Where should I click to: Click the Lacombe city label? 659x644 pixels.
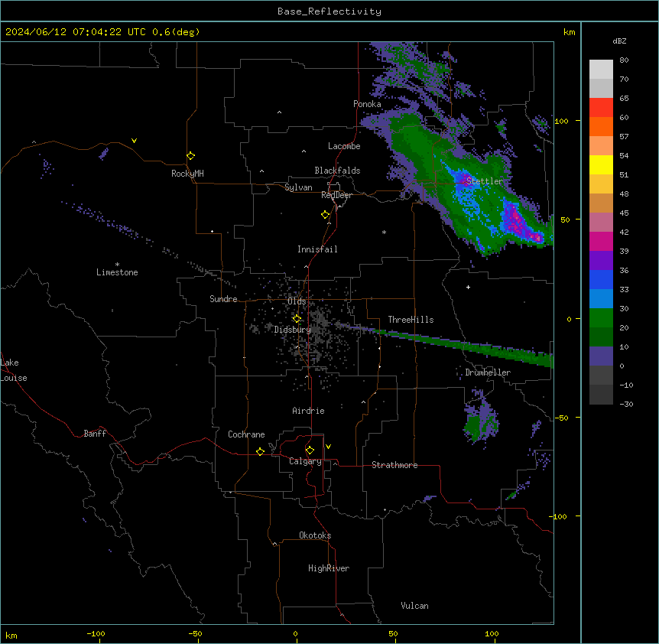pyautogui.click(x=344, y=146)
